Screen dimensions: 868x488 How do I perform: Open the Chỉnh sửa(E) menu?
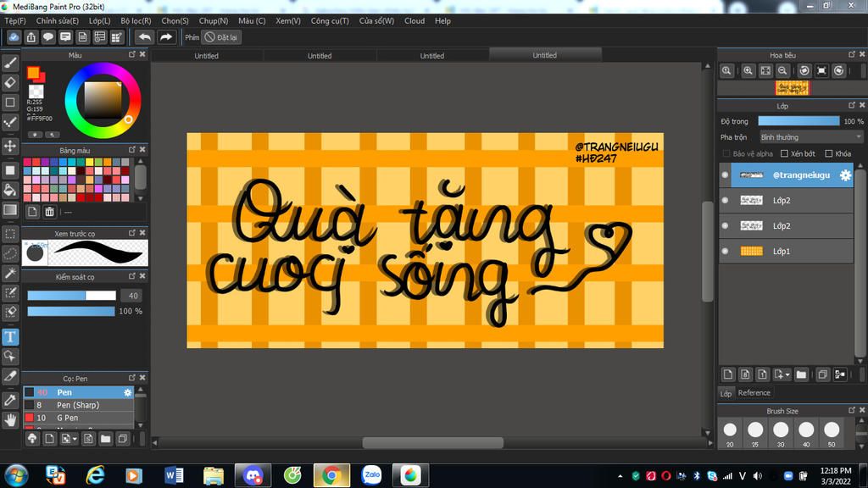(57, 21)
